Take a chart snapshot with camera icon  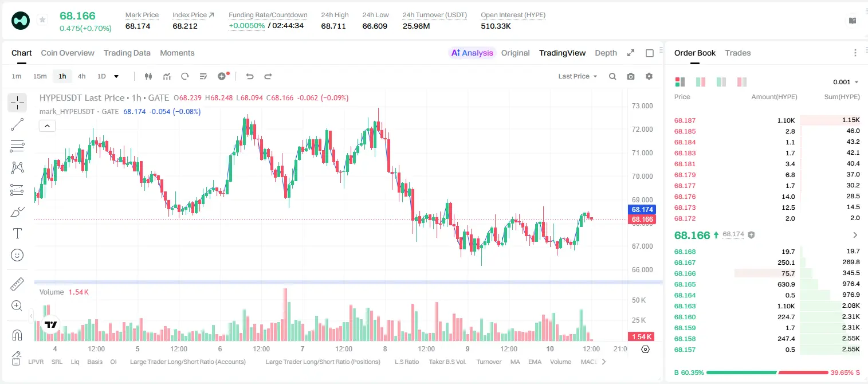(631, 76)
